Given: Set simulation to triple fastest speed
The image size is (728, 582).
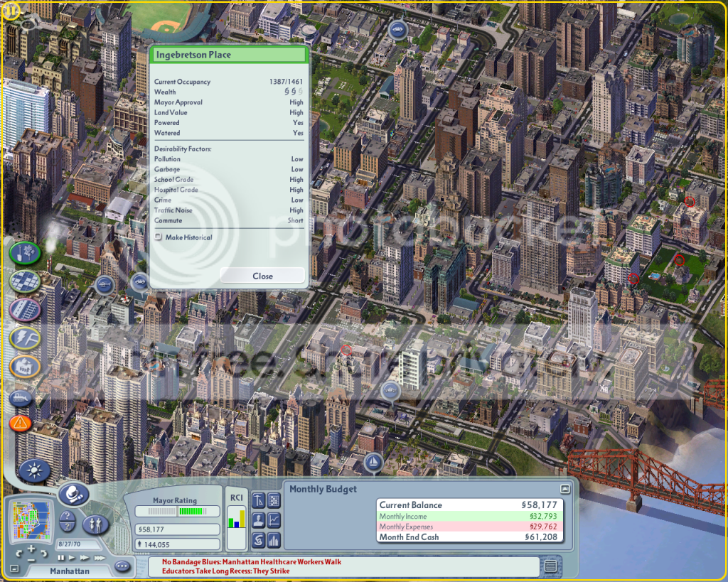Looking at the screenshot, I should [x=99, y=557].
